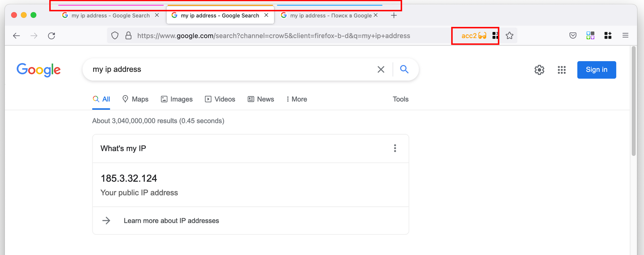Reload the current page
Image resolution: width=644 pixels, height=255 pixels.
tap(52, 36)
